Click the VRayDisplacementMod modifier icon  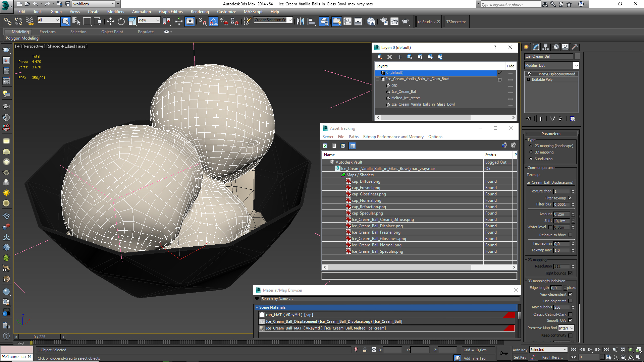529,74
